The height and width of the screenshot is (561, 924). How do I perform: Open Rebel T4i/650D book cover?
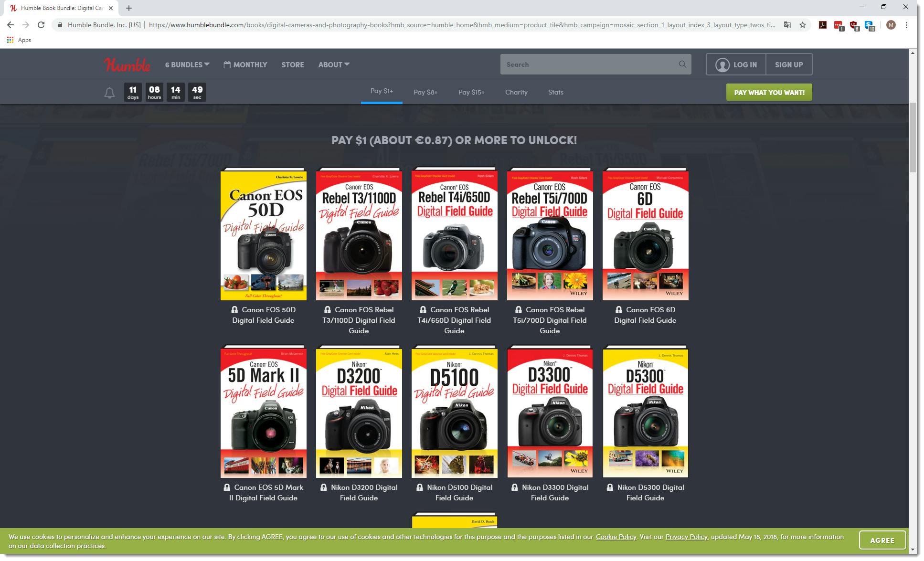(455, 234)
